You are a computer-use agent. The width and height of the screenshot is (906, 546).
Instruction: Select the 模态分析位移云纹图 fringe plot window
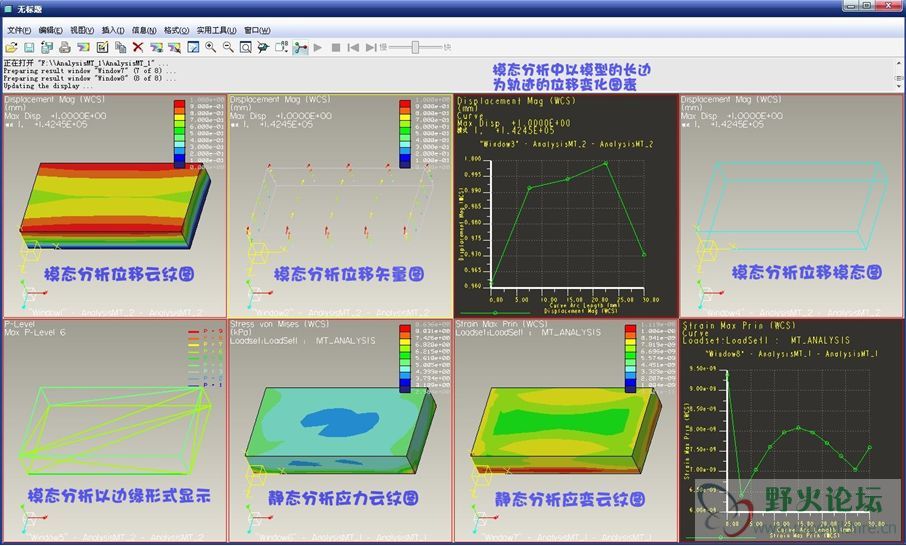coord(114,206)
